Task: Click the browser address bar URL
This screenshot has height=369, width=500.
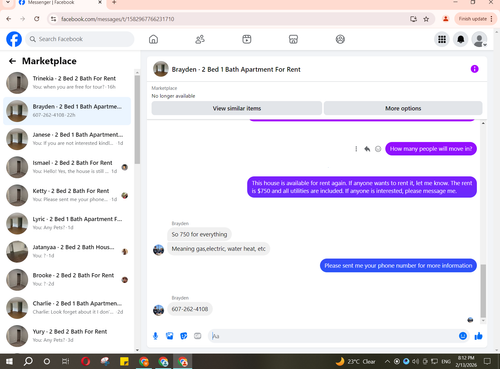Action: pyautogui.click(x=118, y=19)
